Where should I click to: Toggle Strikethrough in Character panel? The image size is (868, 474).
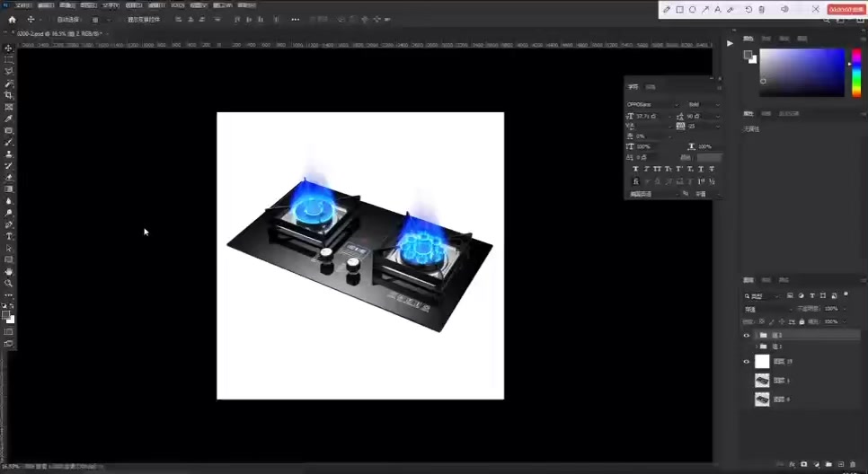pos(712,169)
